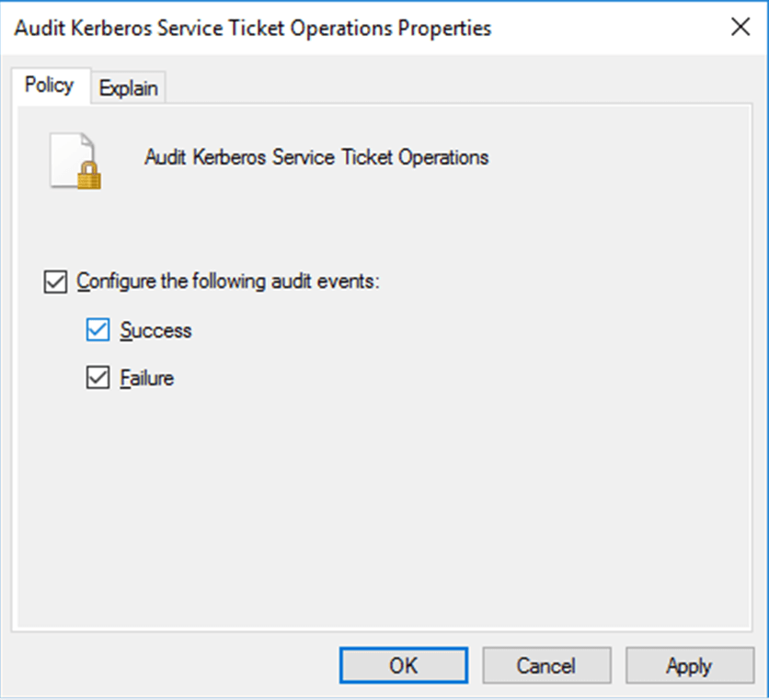This screenshot has height=700, width=769.
Task: Click the dialog title bar text
Action: (x=253, y=29)
